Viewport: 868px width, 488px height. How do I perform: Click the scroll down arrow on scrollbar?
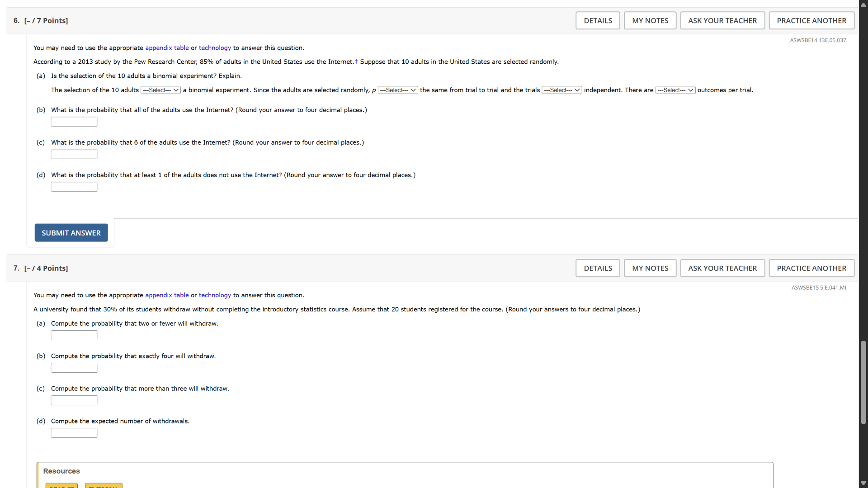pyautogui.click(x=863, y=483)
